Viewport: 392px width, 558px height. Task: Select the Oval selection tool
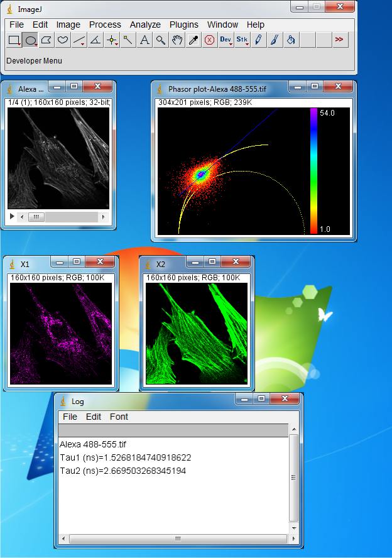tap(30, 40)
